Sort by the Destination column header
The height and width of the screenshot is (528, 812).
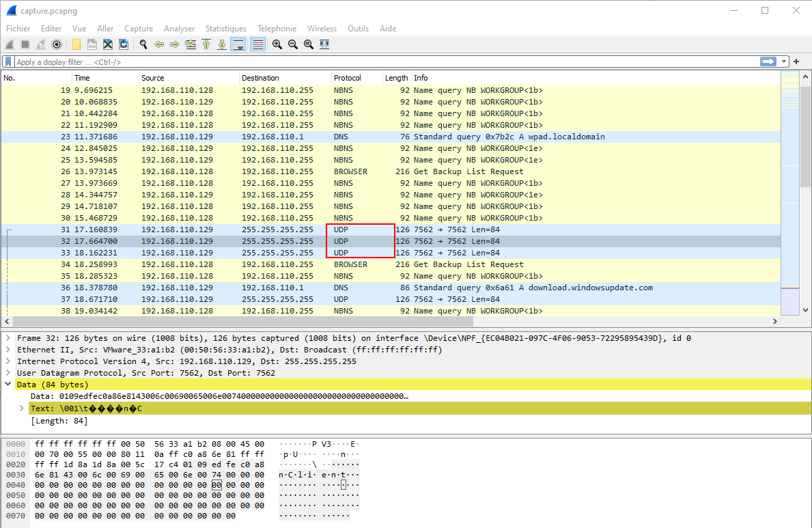coord(285,78)
